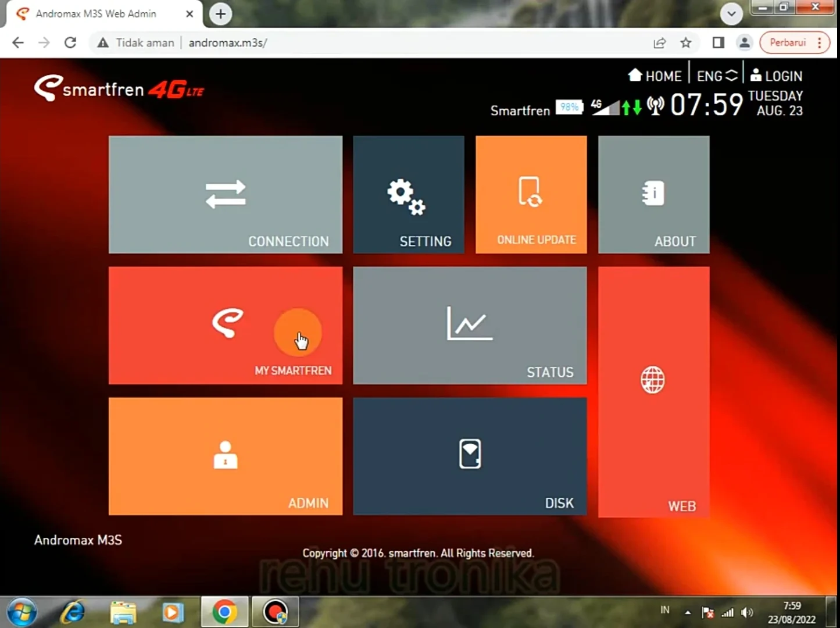Open the Windows Start menu
The image size is (840, 628).
[22, 612]
